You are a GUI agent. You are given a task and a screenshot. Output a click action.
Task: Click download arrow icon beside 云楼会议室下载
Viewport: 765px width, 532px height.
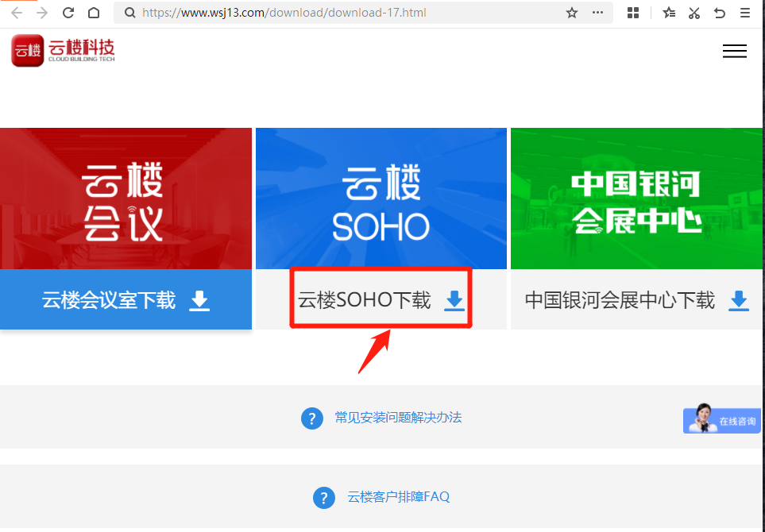coord(199,300)
